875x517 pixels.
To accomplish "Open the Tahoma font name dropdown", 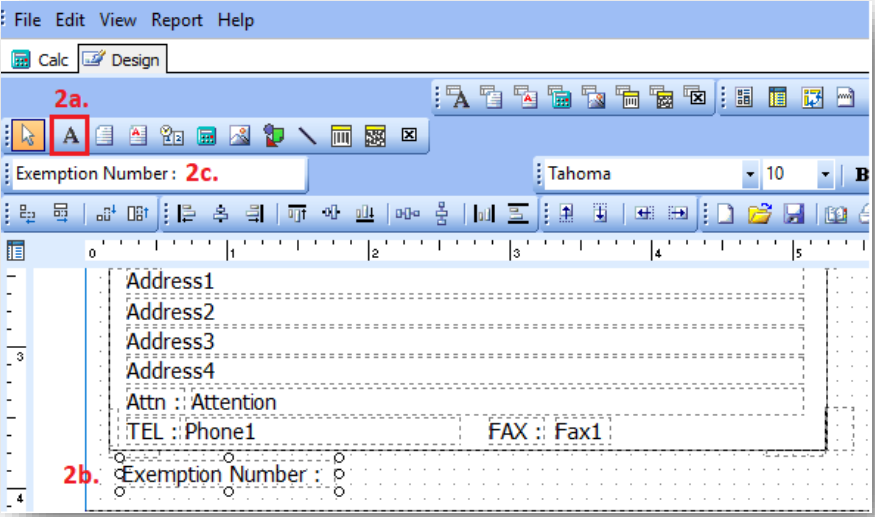I will click(750, 175).
